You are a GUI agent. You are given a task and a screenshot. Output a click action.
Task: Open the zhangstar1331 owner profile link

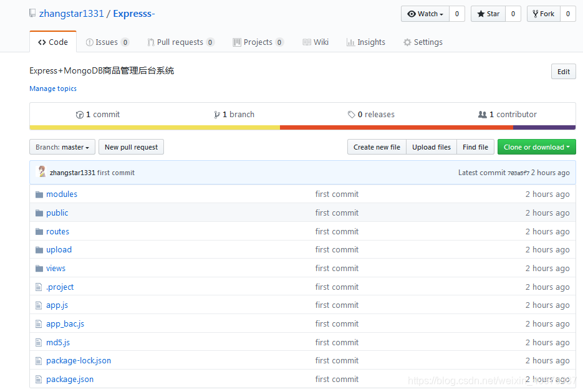click(x=71, y=14)
